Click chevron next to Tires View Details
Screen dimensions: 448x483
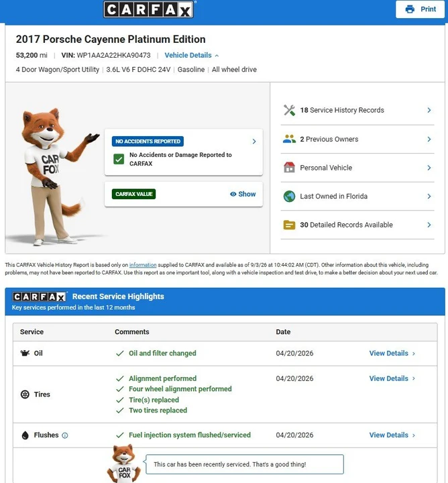[414, 378]
